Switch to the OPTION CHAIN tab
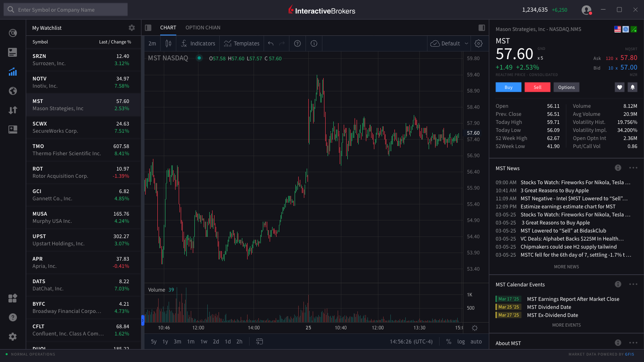This screenshot has height=362, width=644. pyautogui.click(x=203, y=27)
